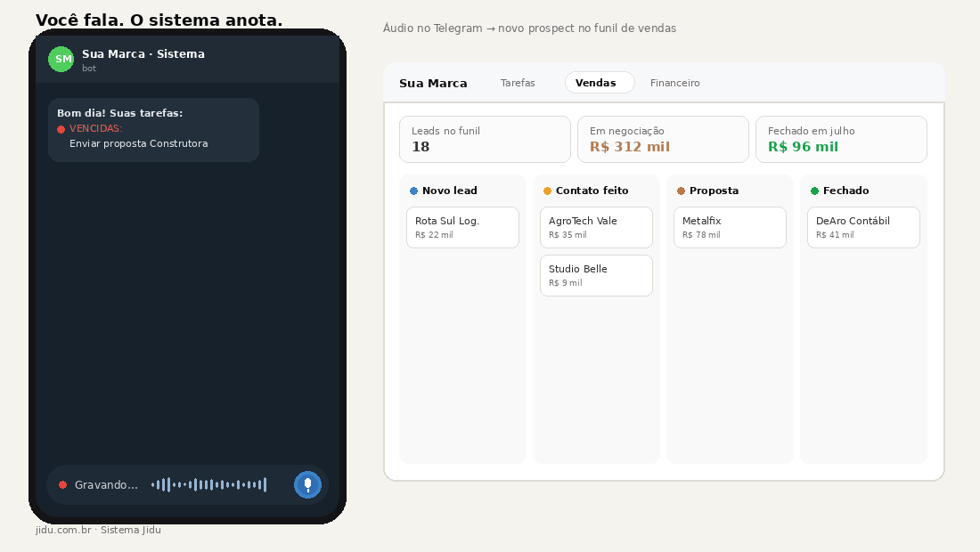
Task: Click the R$ 41 mil amount
Action: click(x=835, y=235)
